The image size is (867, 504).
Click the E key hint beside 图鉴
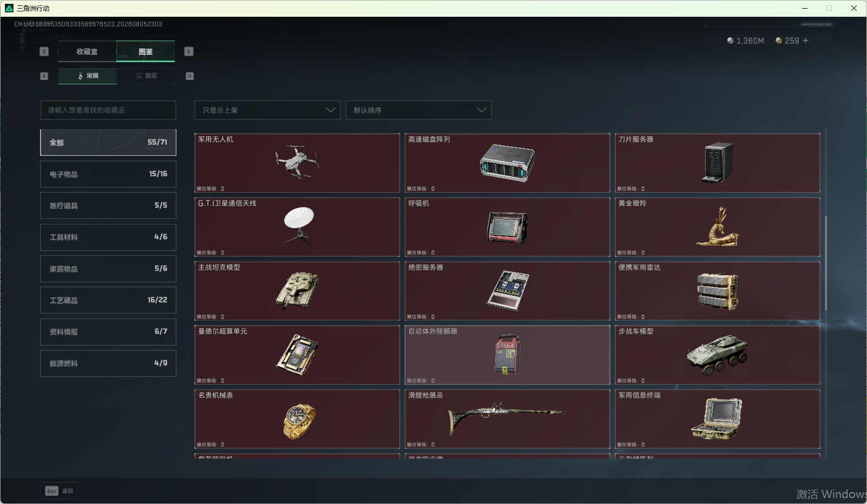click(189, 51)
